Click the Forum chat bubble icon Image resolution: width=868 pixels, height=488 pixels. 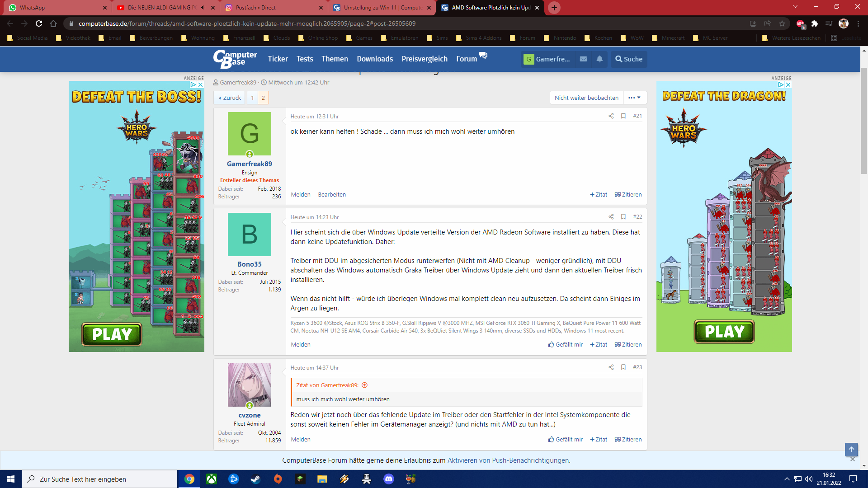483,56
